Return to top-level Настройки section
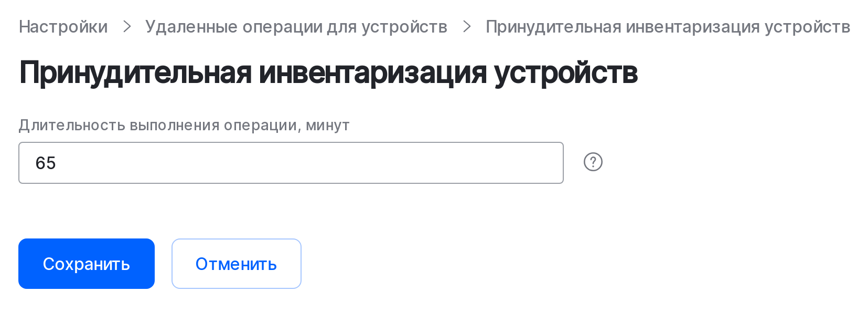 pos(63,26)
